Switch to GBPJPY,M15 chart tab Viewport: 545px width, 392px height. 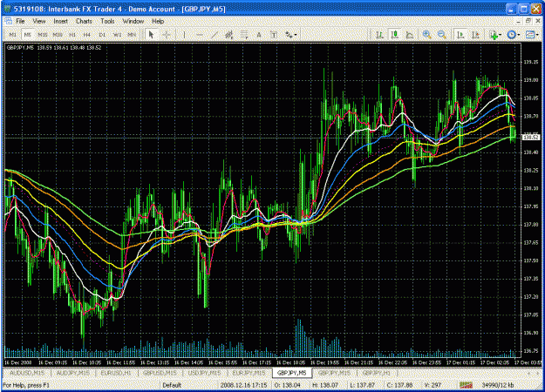[334, 373]
